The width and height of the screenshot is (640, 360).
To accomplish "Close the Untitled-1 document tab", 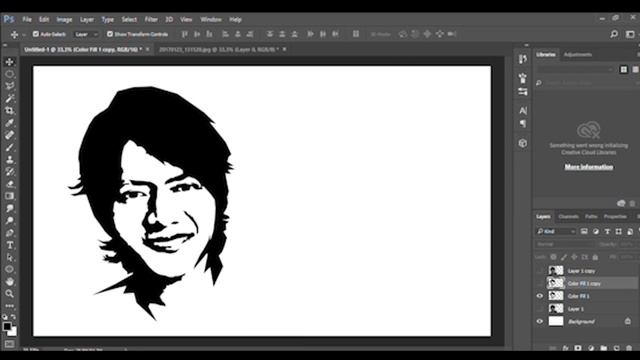I will (147, 49).
